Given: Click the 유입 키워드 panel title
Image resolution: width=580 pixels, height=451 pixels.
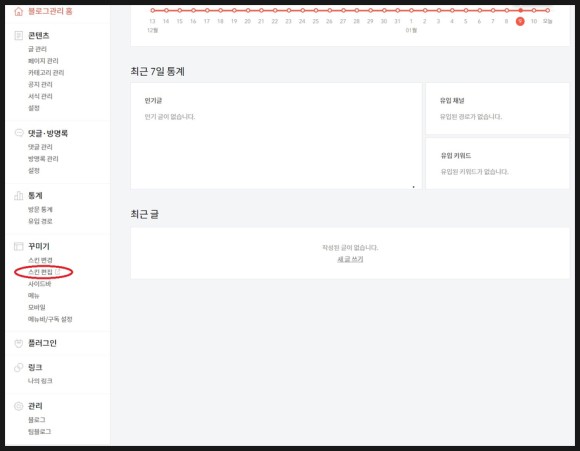Looking at the screenshot, I should click(456, 156).
